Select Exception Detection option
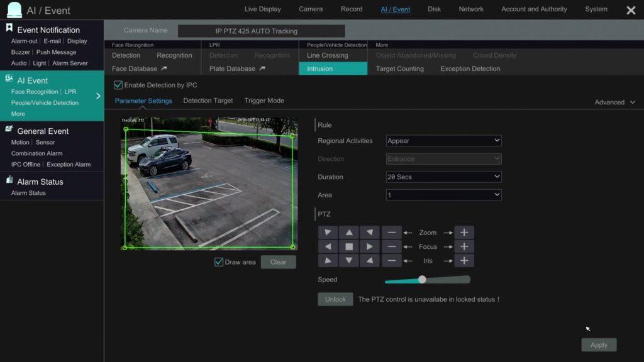 click(470, 69)
